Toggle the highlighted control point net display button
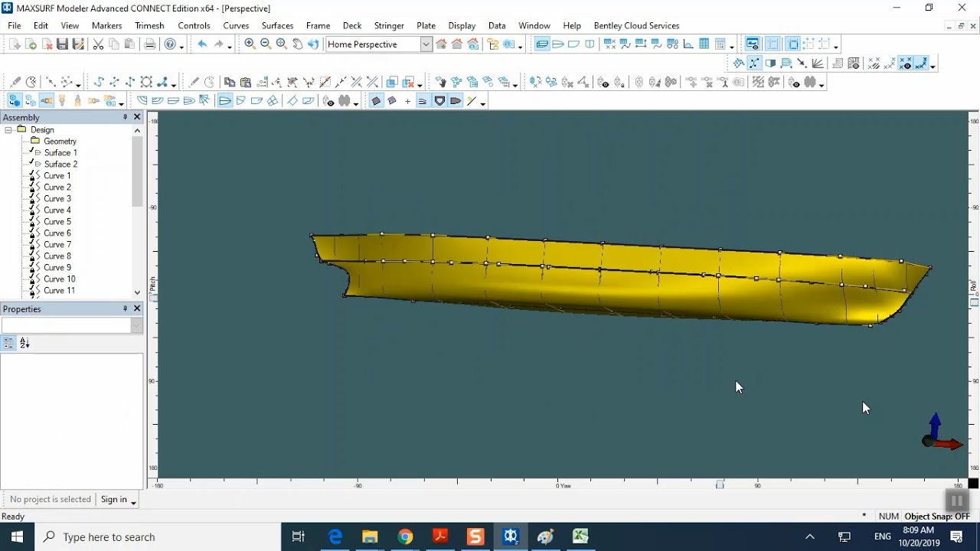Image resolution: width=980 pixels, height=551 pixels. tap(755, 64)
